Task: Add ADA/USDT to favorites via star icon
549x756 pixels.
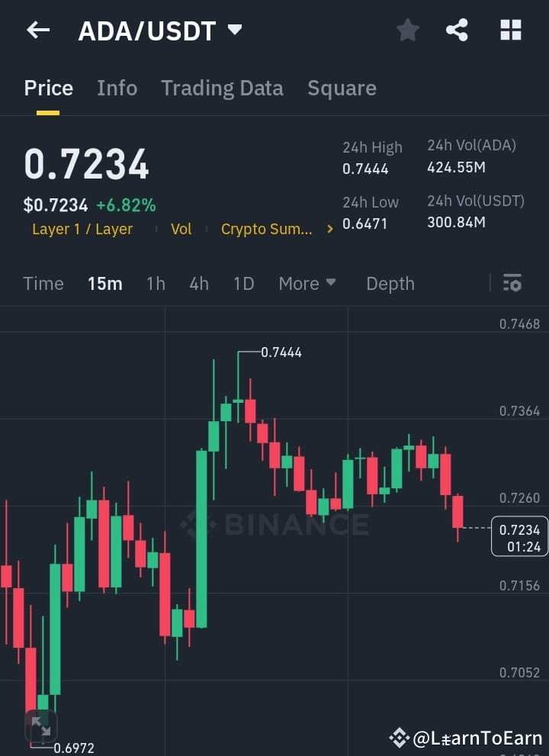Action: coord(407,30)
